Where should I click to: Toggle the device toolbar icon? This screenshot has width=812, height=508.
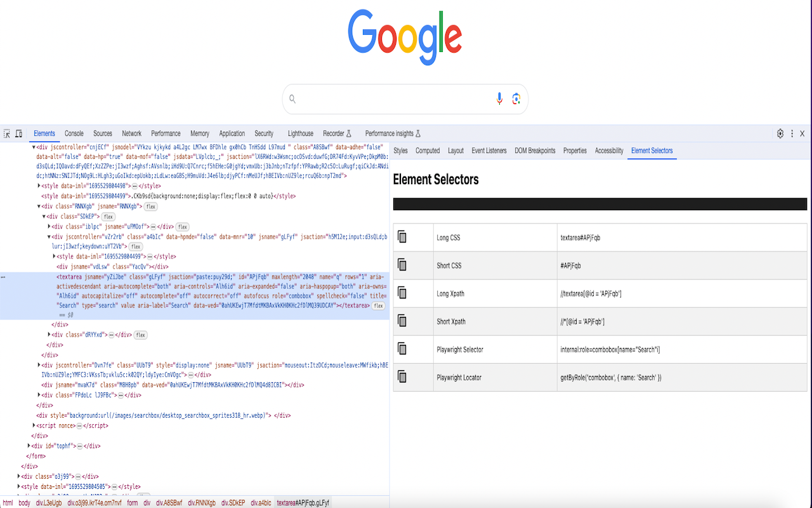[18, 133]
